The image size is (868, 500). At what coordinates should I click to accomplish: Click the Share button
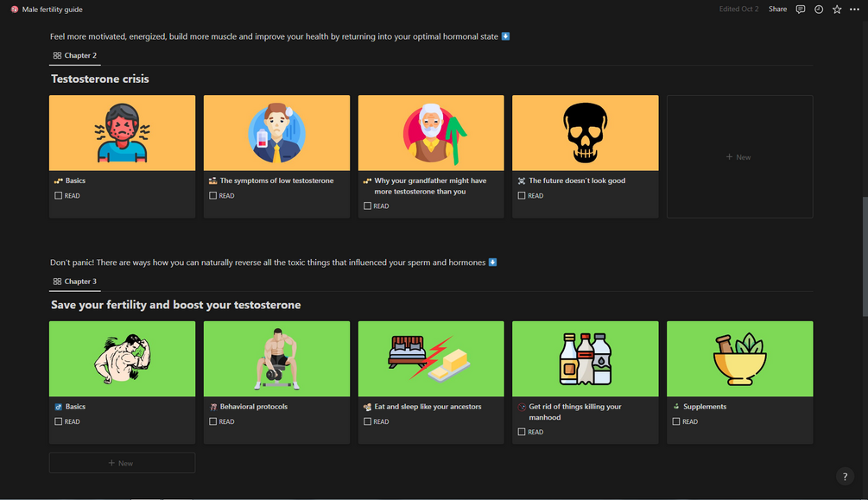777,9
